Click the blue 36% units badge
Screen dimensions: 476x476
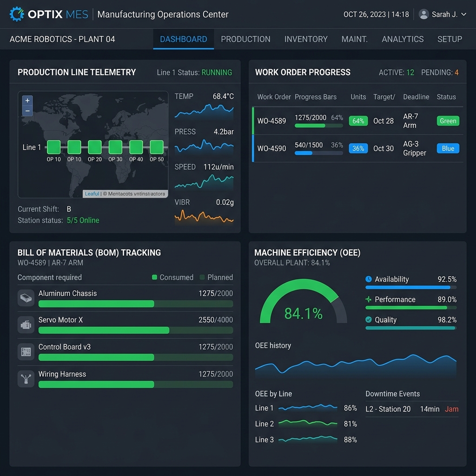coord(358,148)
